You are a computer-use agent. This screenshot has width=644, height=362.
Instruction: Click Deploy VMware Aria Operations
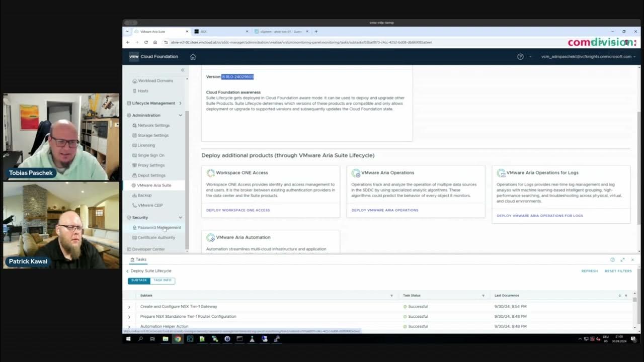tap(385, 210)
